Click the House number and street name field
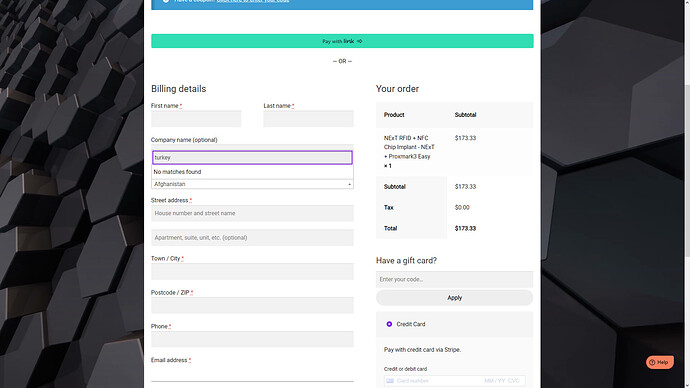This screenshot has width=690, height=388. (x=252, y=213)
